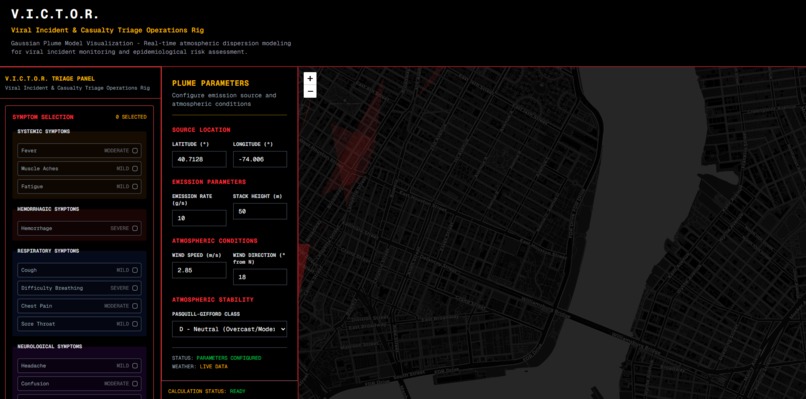Click the HEMORRHAGIC SYMPTOMS group label
The image size is (806, 399).
tap(48, 209)
